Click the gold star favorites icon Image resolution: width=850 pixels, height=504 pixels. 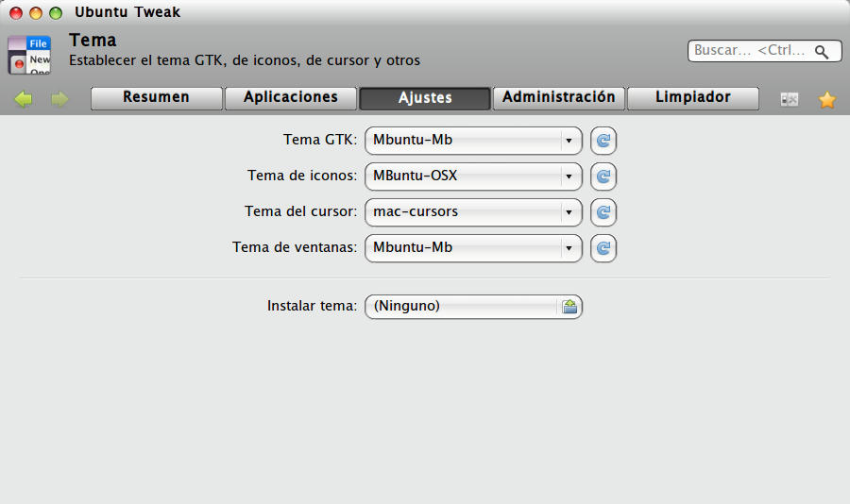click(x=827, y=100)
